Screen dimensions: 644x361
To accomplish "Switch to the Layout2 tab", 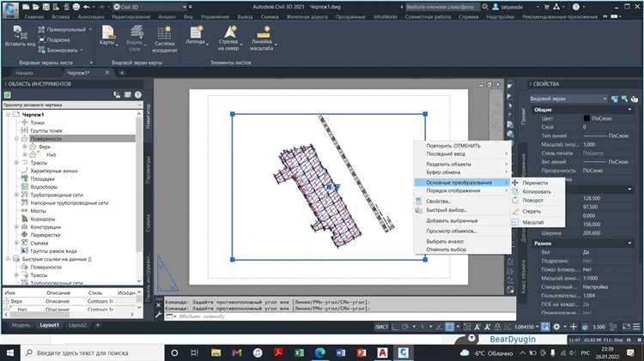I will 77,326.
